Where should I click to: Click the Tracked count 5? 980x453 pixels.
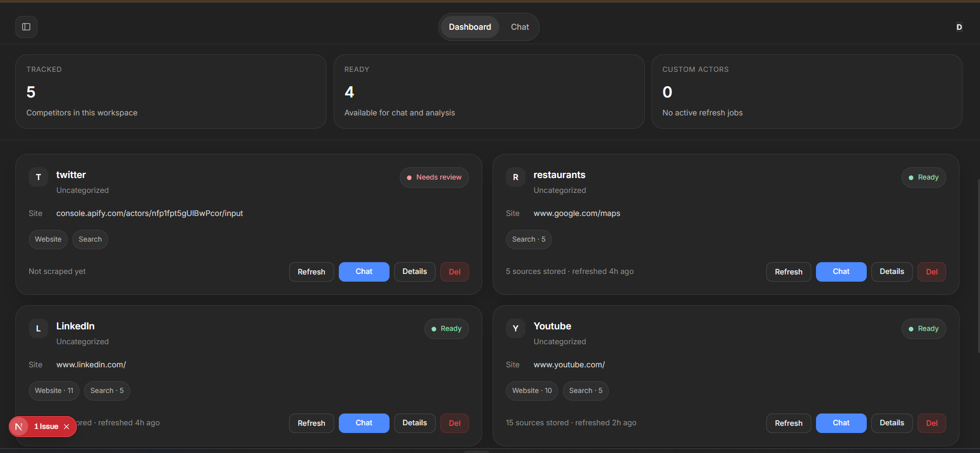(31, 92)
